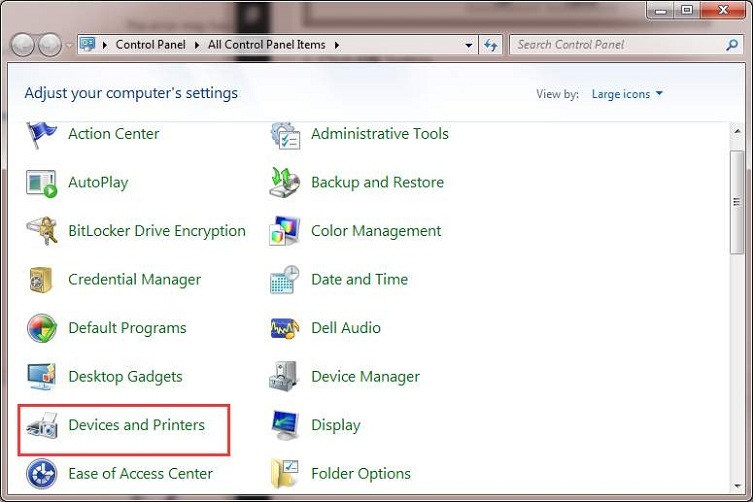
Task: Click the vertical scrollbar thumb
Action: click(737, 200)
